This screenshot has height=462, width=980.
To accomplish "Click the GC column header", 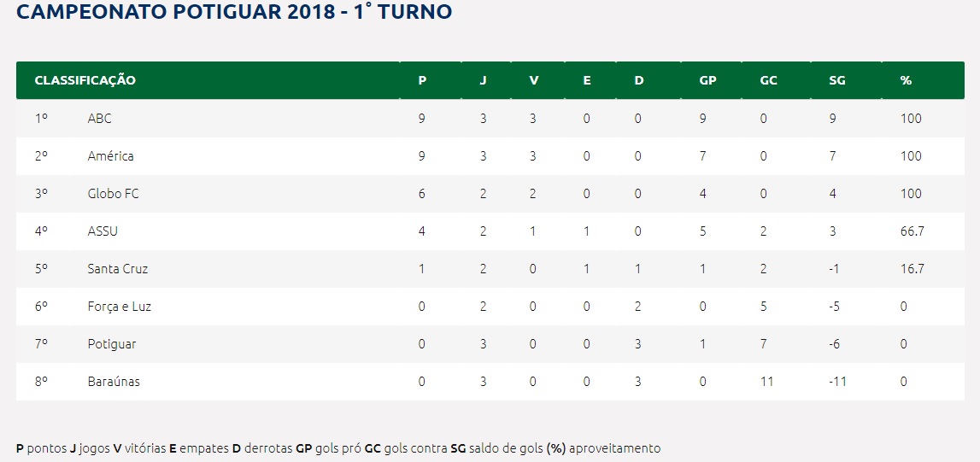I will coord(769,80).
